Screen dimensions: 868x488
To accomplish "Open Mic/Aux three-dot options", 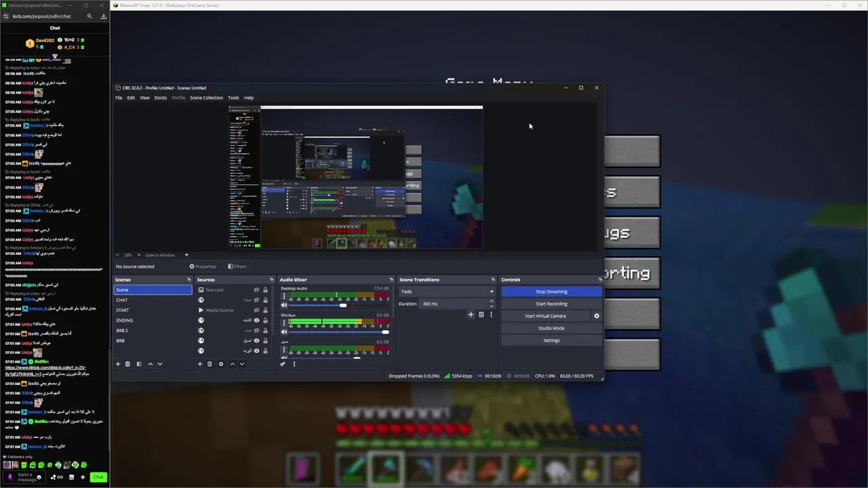I will pos(284,323).
